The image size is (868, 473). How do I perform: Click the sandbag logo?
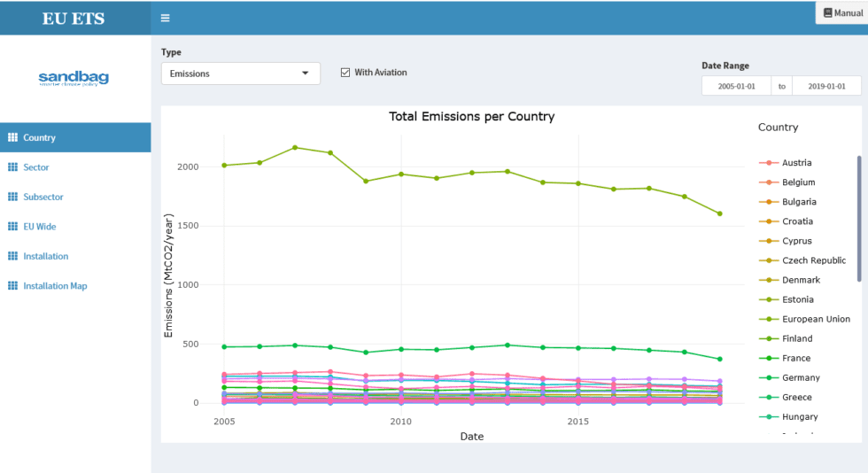click(x=74, y=79)
